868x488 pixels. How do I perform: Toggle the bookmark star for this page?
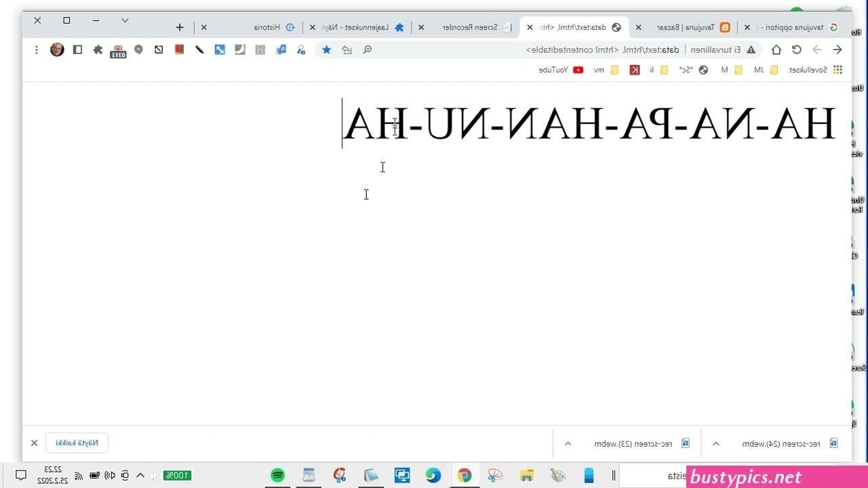pos(326,49)
